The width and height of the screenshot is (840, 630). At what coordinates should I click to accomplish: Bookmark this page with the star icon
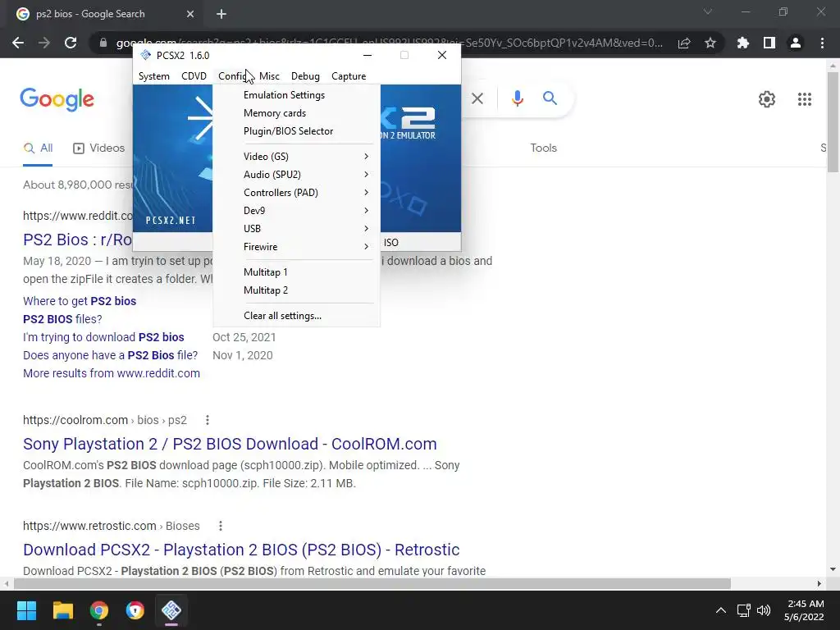coord(710,43)
